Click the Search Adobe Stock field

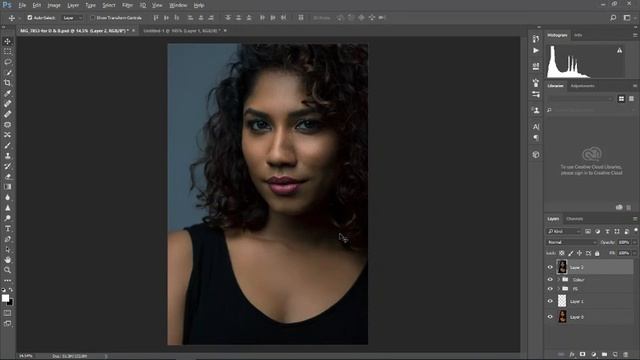[x=590, y=110]
